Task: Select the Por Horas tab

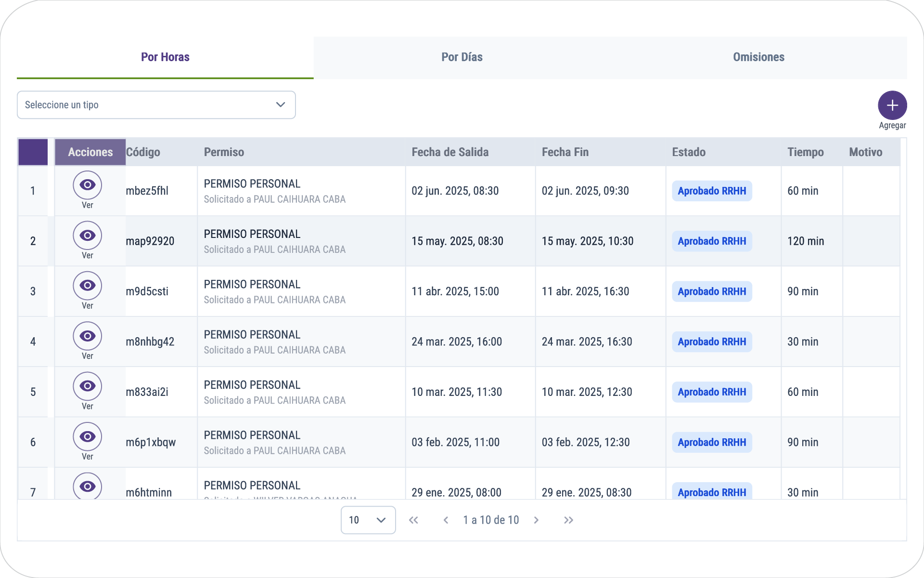Action: 165,57
